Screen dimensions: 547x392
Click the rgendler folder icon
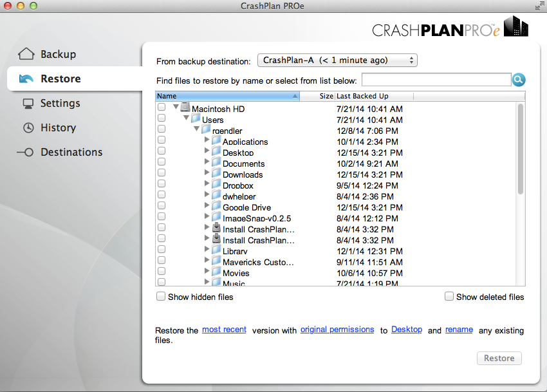pyautogui.click(x=206, y=129)
